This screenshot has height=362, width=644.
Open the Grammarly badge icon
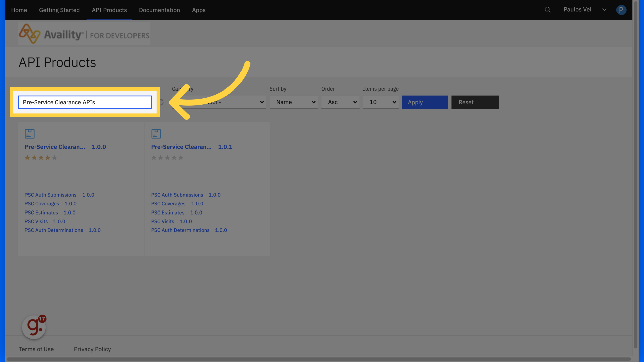[x=34, y=326]
